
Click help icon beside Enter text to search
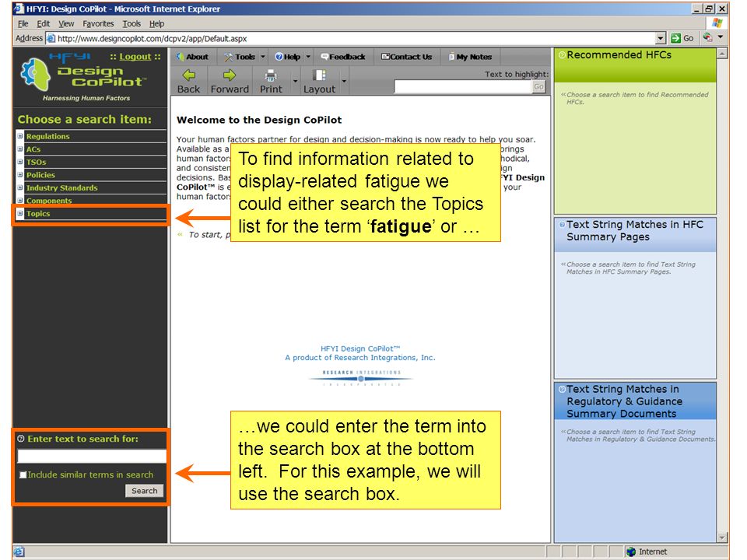point(21,439)
